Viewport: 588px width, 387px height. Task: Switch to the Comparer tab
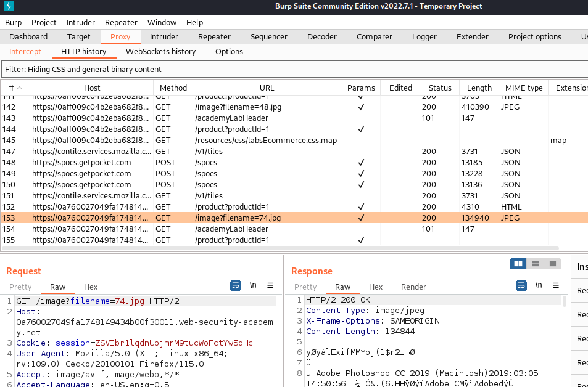tap(375, 37)
